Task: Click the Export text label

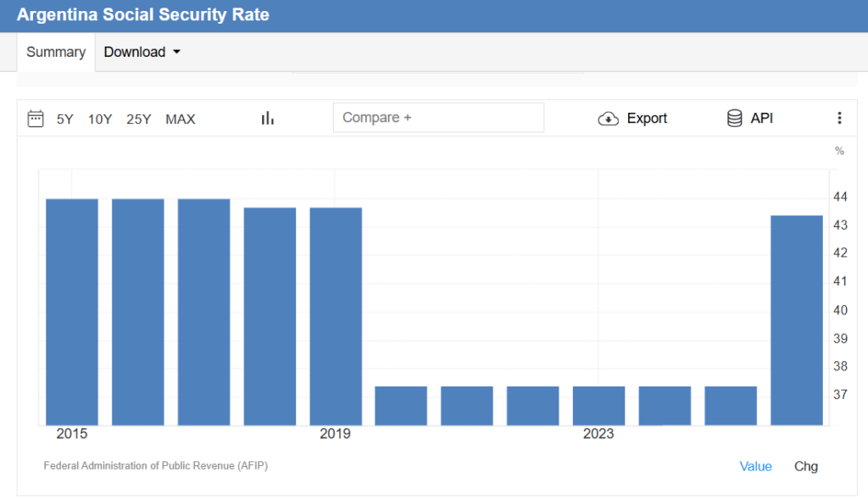Action: click(647, 119)
